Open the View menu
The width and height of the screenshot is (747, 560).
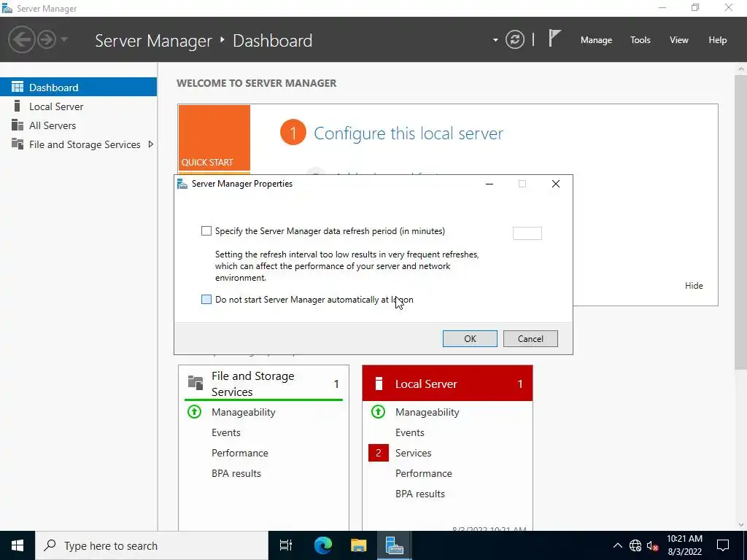[679, 40]
